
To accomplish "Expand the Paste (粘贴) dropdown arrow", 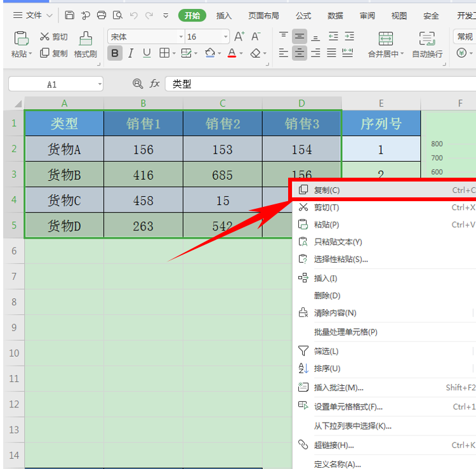I will [30, 54].
